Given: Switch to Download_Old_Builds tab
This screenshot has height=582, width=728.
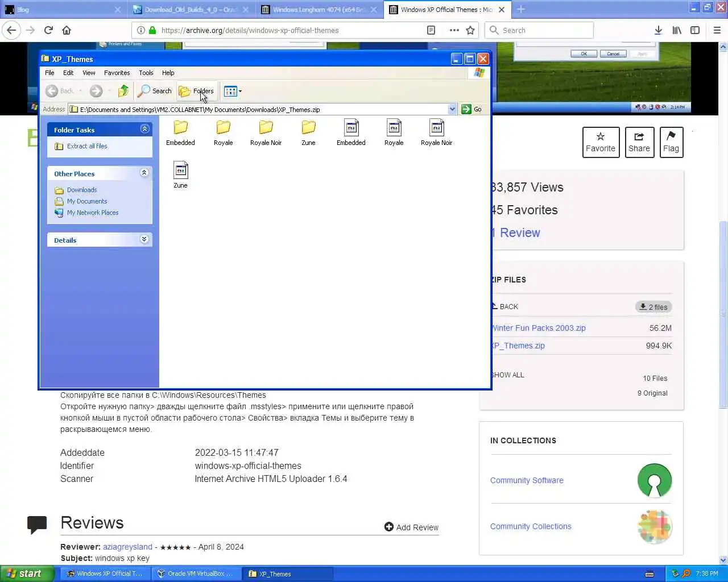Looking at the screenshot, I should [191, 9].
